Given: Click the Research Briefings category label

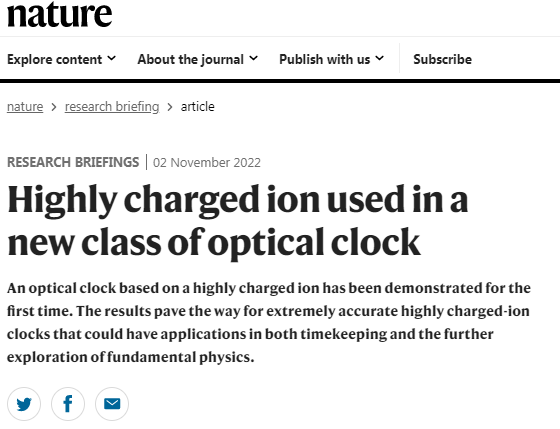Looking at the screenshot, I should pyautogui.click(x=73, y=162).
